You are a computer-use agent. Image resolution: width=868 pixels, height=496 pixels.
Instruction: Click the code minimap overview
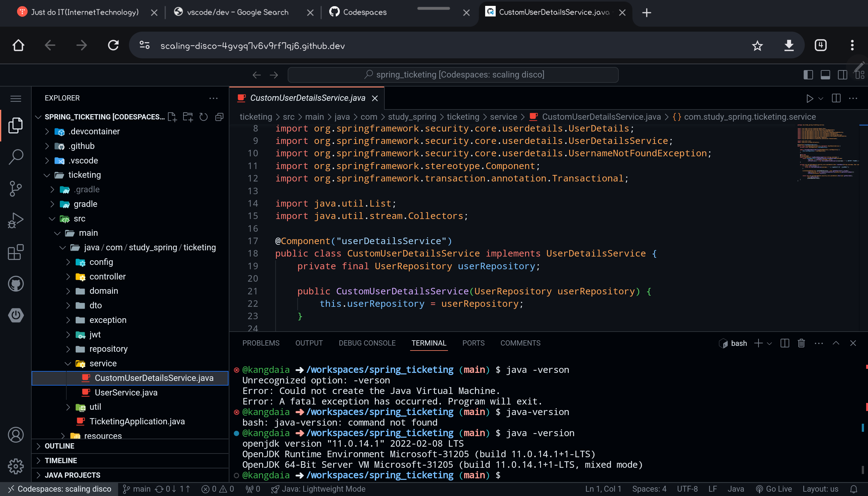point(827,153)
